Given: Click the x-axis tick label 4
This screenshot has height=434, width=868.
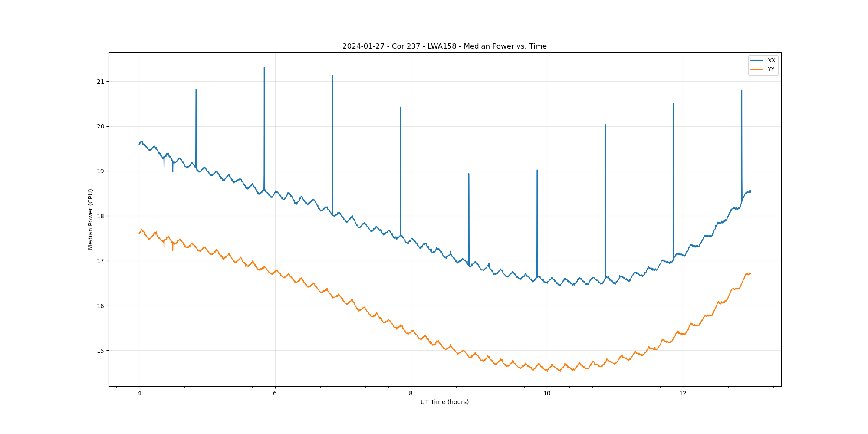Looking at the screenshot, I should pyautogui.click(x=139, y=394).
